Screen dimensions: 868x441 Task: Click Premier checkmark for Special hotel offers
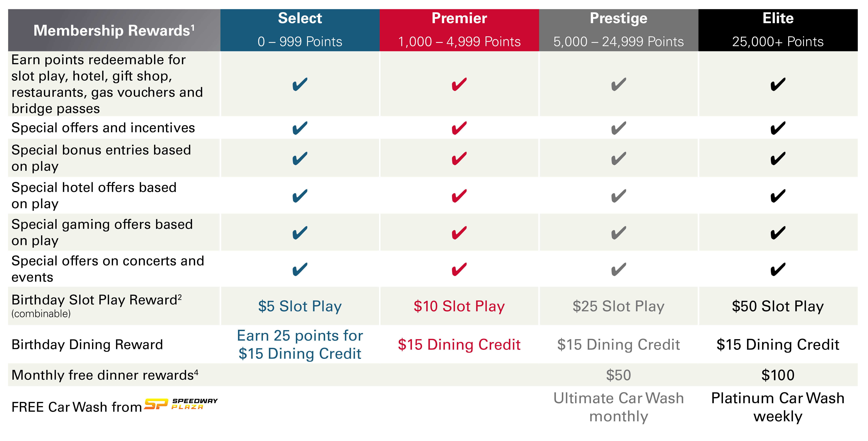click(459, 196)
